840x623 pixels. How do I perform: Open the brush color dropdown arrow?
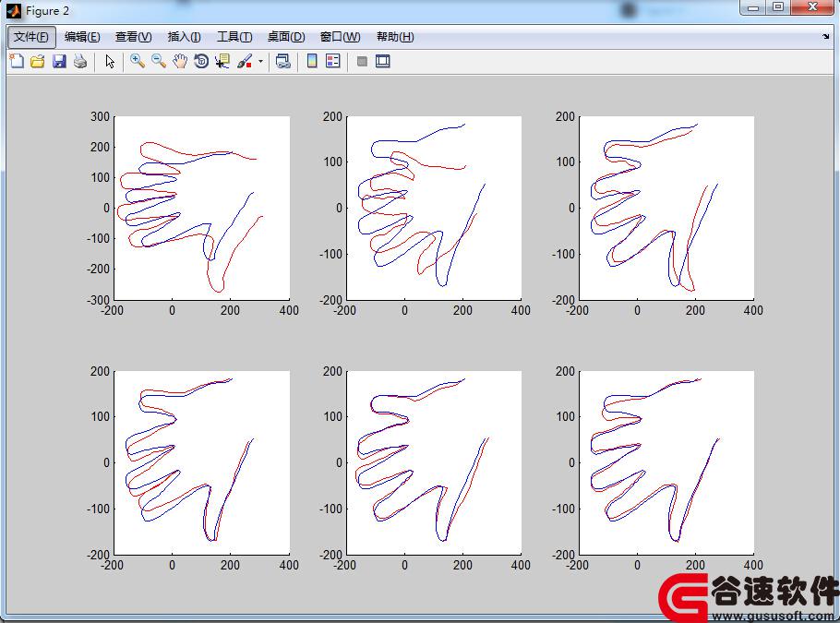[x=260, y=61]
